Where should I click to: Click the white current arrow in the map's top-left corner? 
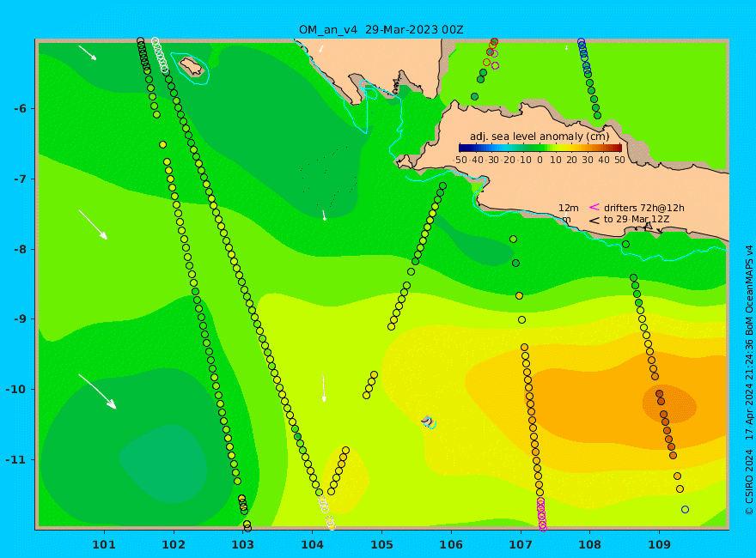coord(88,52)
